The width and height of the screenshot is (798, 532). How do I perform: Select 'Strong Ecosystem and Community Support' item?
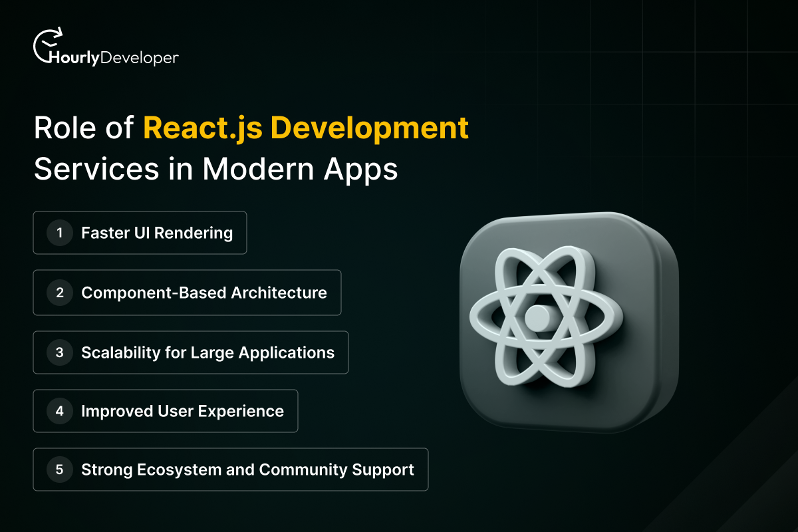(x=231, y=469)
